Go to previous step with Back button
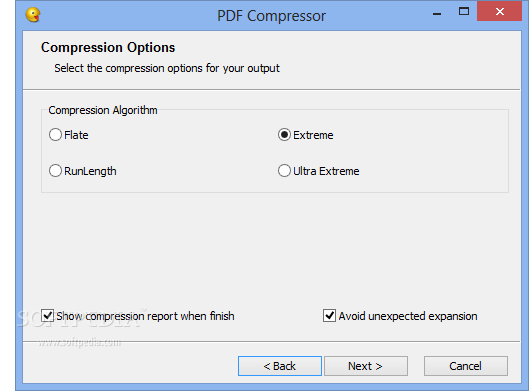Screen dimensions: 529x391 tap(280, 366)
